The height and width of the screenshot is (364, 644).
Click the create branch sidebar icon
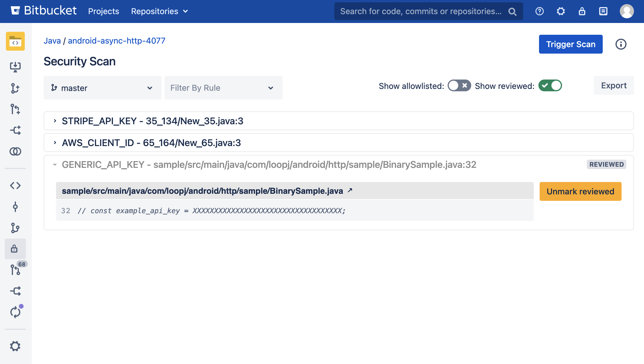point(15,88)
